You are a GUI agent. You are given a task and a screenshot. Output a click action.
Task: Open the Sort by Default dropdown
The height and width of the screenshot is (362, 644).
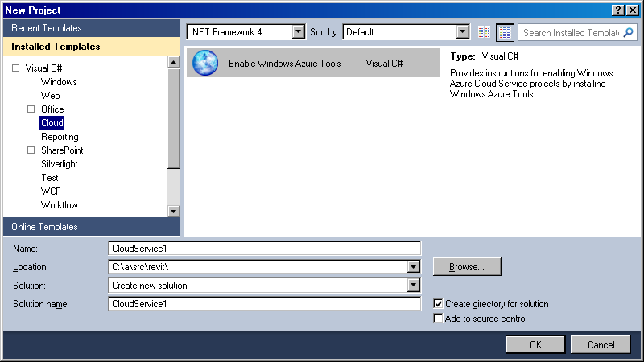pyautogui.click(x=463, y=32)
